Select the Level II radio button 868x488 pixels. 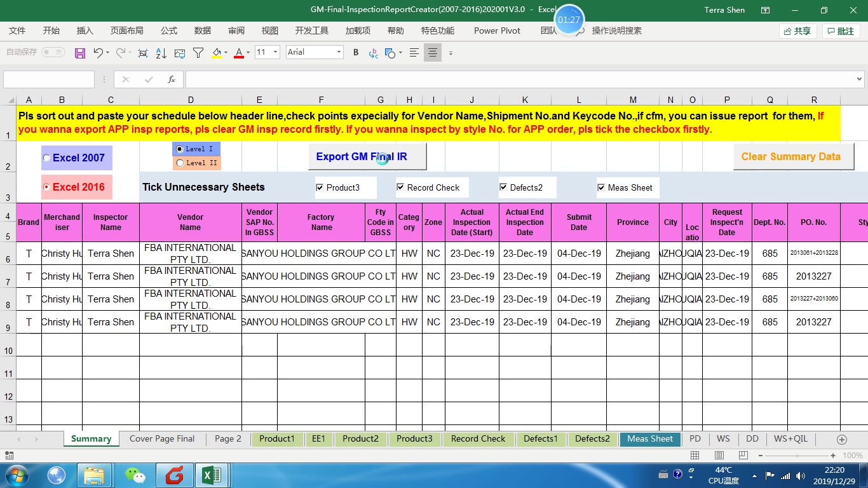[180, 163]
